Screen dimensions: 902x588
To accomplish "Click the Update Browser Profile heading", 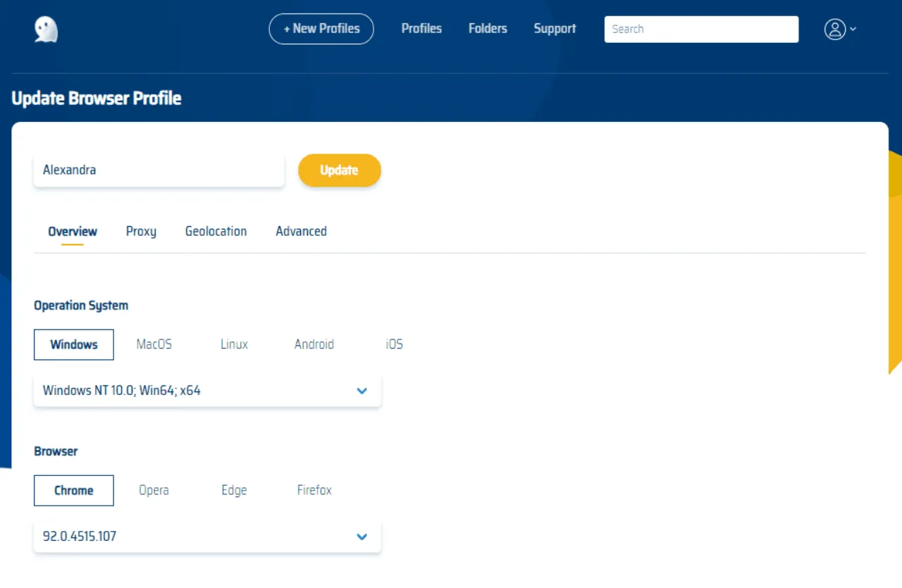I will 97,99.
